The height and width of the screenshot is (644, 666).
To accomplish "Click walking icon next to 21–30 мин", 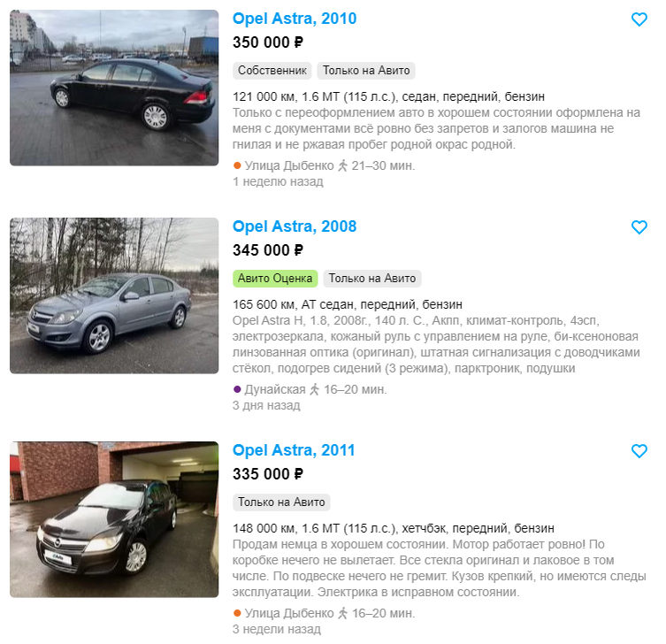I will 342,165.
